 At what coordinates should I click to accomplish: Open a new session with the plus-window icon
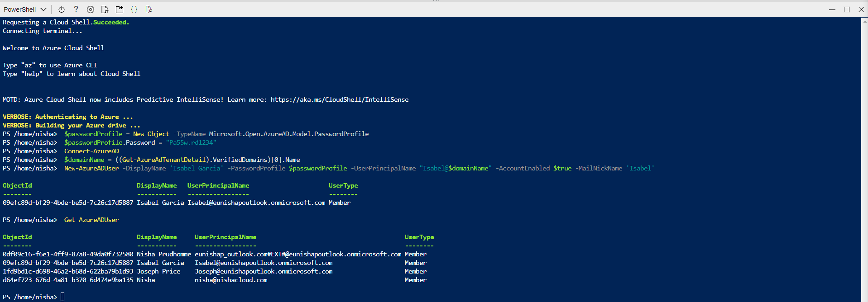tap(120, 9)
